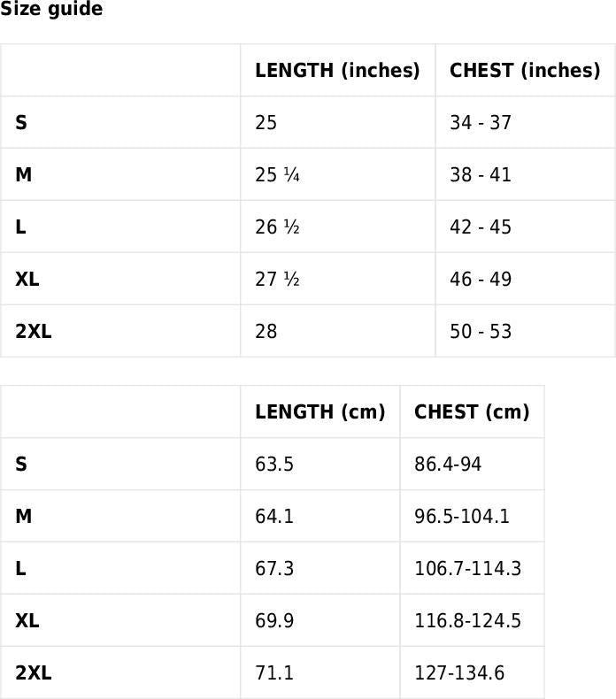Select the 71.1 length cell
The image size is (616, 699).
[274, 673]
